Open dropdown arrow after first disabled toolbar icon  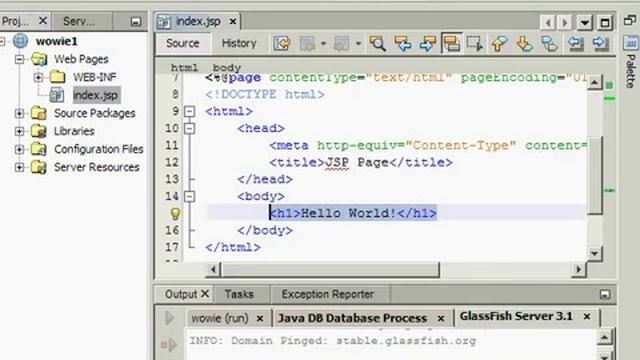[x=323, y=43]
